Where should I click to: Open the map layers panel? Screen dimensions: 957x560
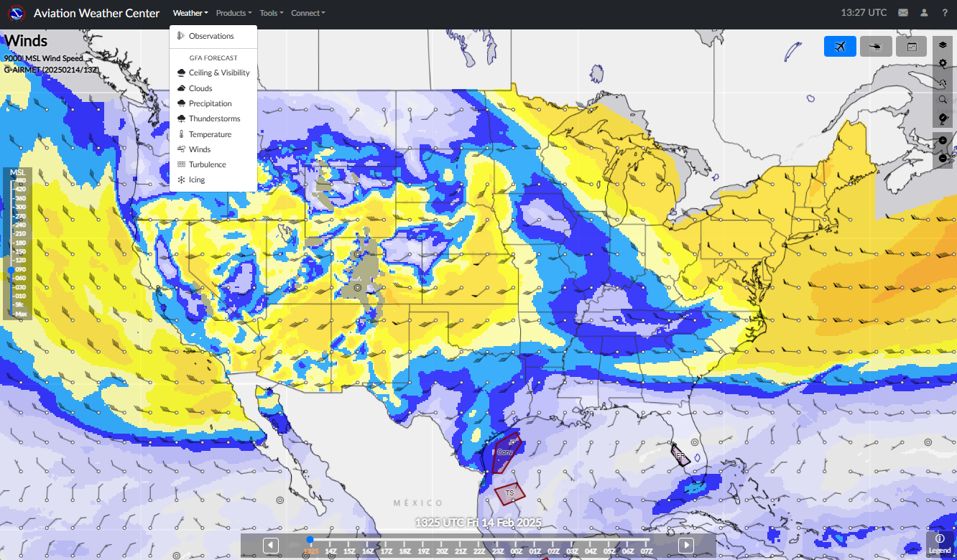tap(943, 45)
